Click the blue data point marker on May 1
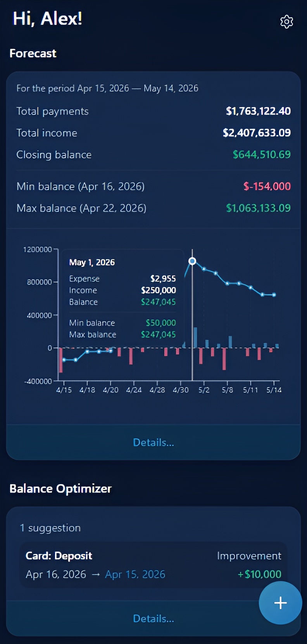 pyautogui.click(x=192, y=261)
